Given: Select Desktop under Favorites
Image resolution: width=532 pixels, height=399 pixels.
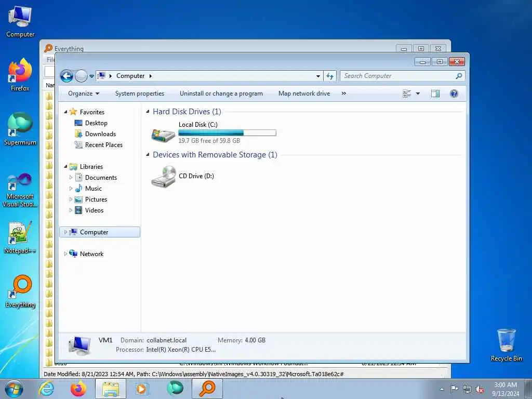Looking at the screenshot, I should click(96, 123).
